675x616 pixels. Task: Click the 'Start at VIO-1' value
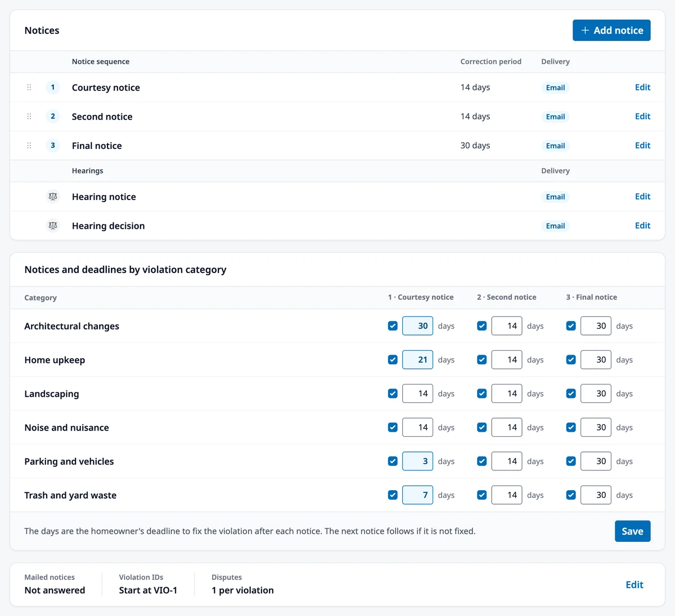click(x=148, y=590)
